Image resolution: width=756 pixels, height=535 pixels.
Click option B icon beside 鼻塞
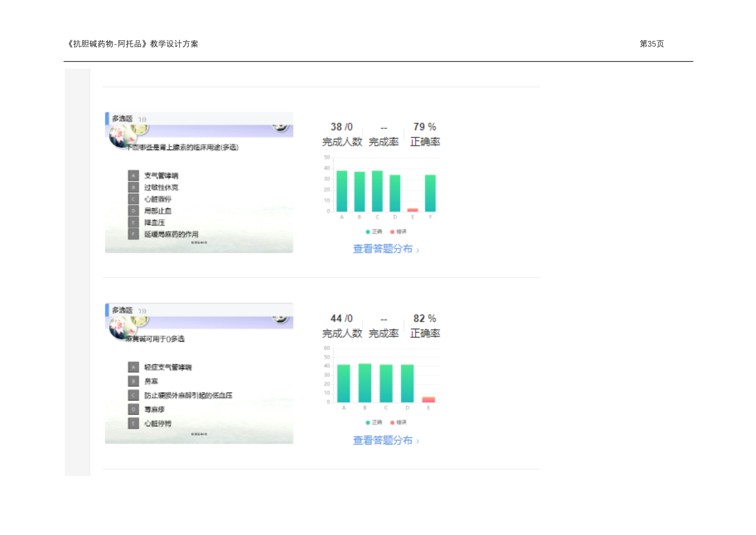(133, 381)
